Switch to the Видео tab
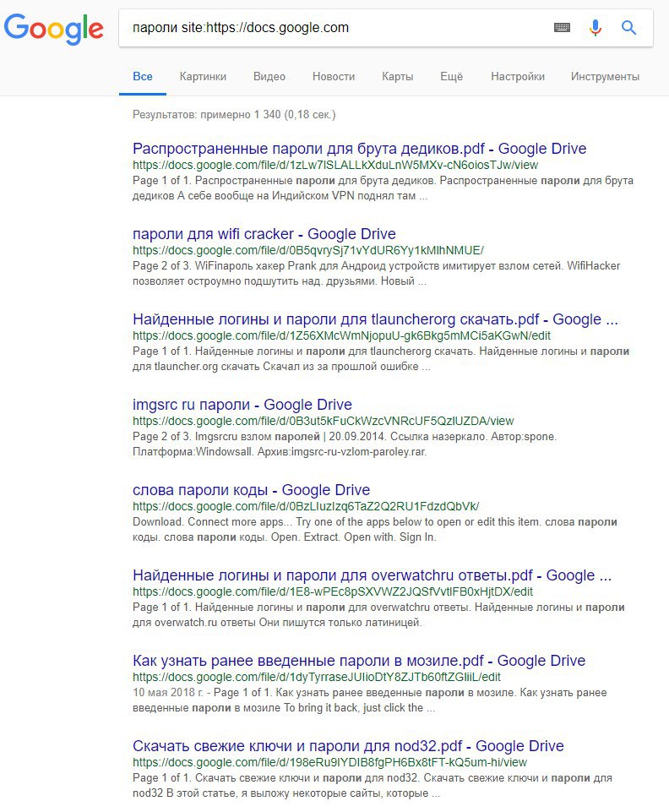 [x=269, y=77]
